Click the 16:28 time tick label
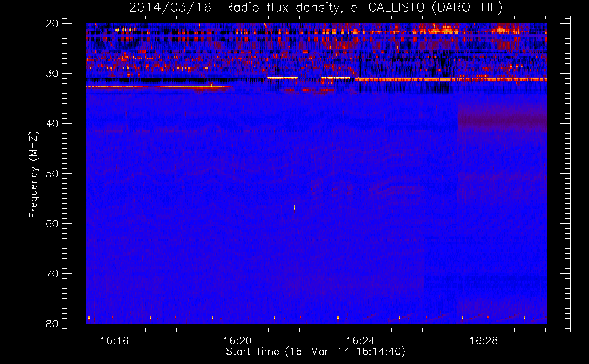The image size is (589, 364). click(x=484, y=341)
